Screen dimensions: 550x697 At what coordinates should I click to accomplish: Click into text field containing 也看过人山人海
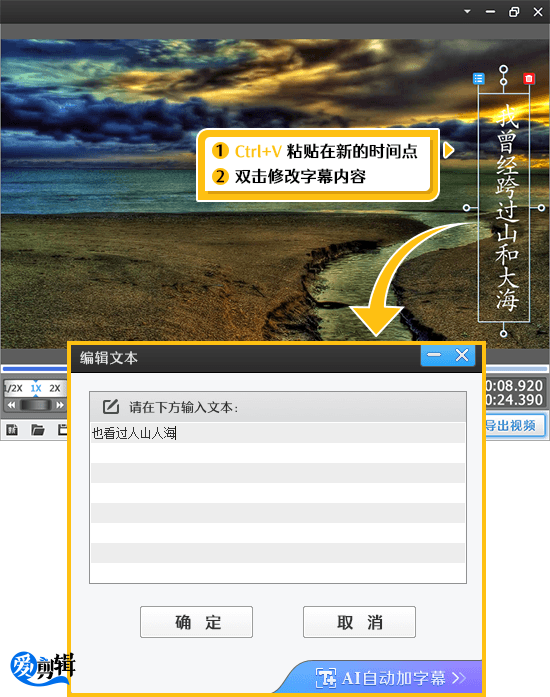[x=278, y=502]
